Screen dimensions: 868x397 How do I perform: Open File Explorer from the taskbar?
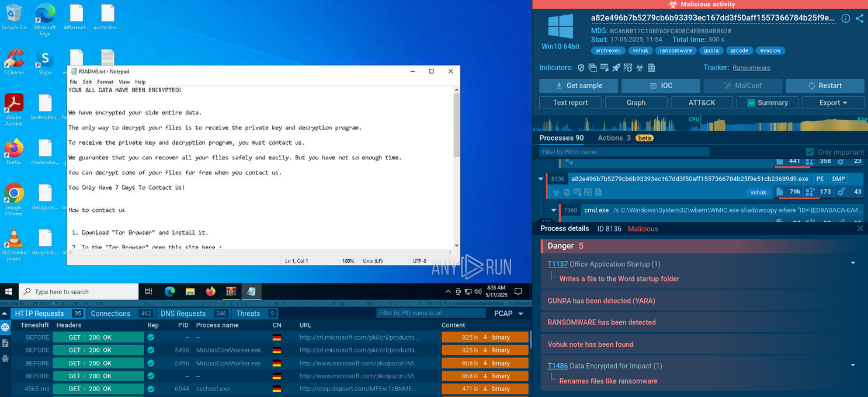[x=190, y=291]
